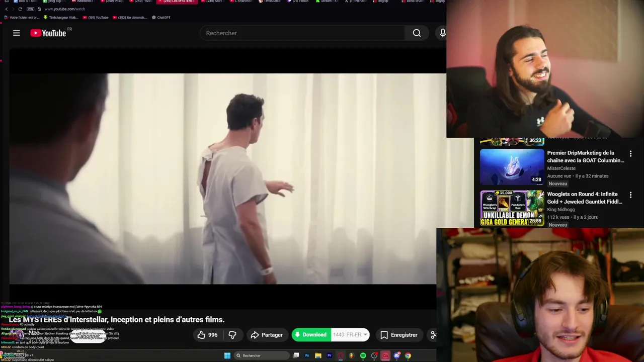Click the green Download button
This screenshot has width=644, height=362.
311,335
